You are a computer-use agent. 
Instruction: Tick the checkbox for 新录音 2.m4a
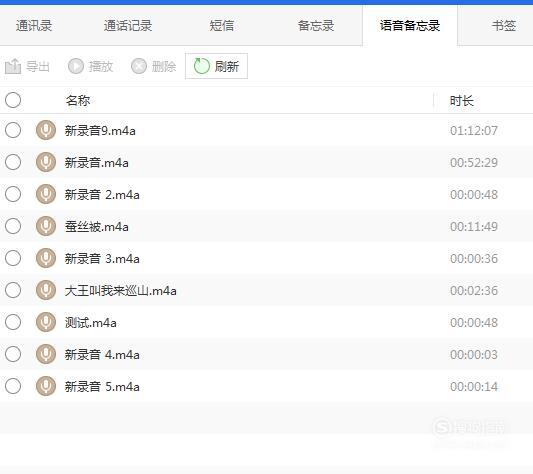[x=13, y=194]
